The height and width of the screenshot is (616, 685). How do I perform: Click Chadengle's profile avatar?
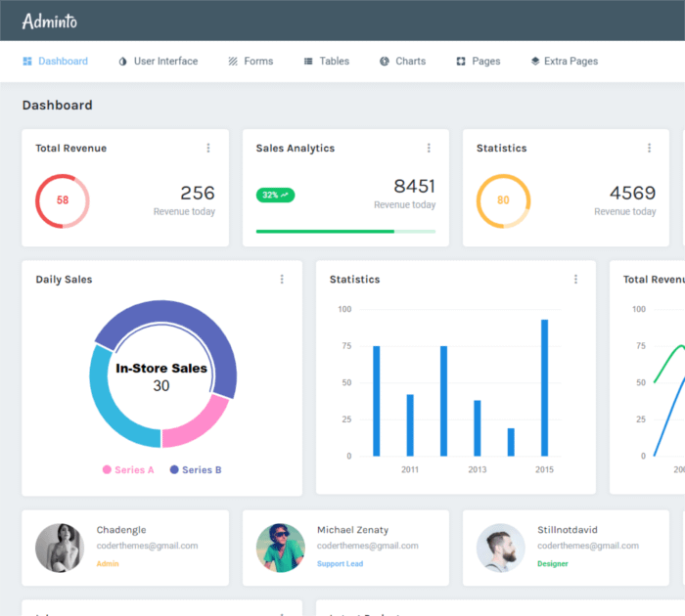point(60,548)
